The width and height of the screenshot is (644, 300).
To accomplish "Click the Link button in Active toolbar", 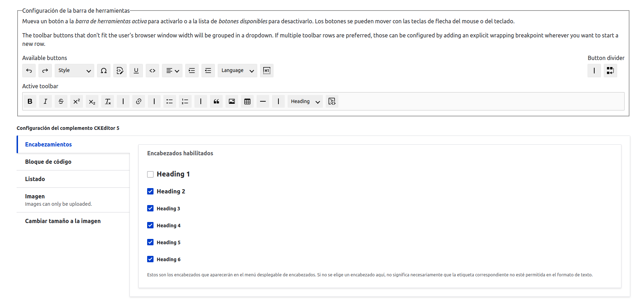I will tap(139, 101).
